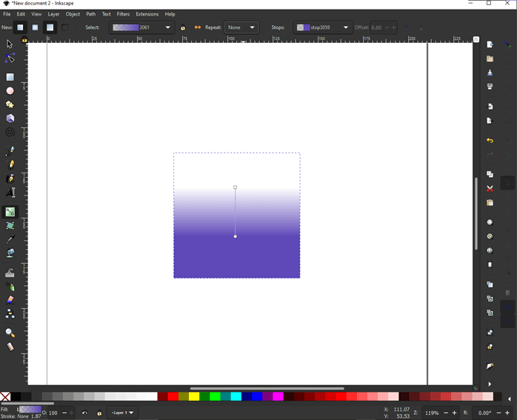Viewport: 517px width, 420px height.
Task: Pick the yellow palette swatch
Action: [x=194, y=396]
